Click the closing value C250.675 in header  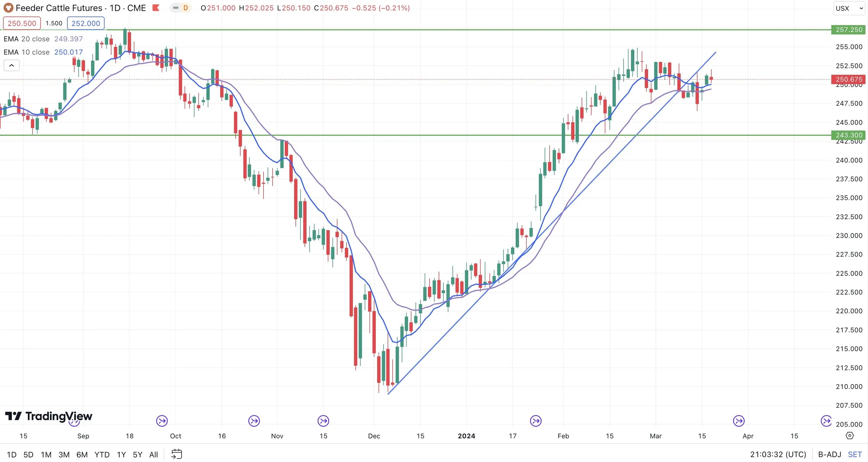tap(331, 8)
